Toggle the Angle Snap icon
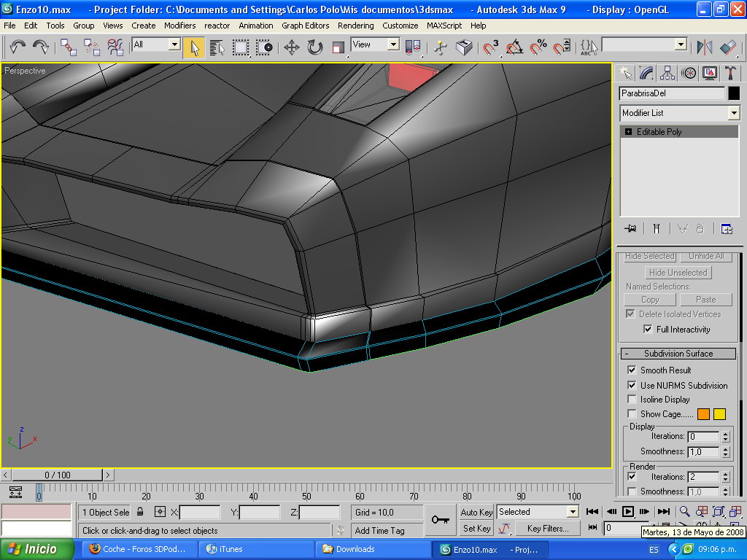This screenshot has height=560, width=747. pyautogui.click(x=514, y=48)
